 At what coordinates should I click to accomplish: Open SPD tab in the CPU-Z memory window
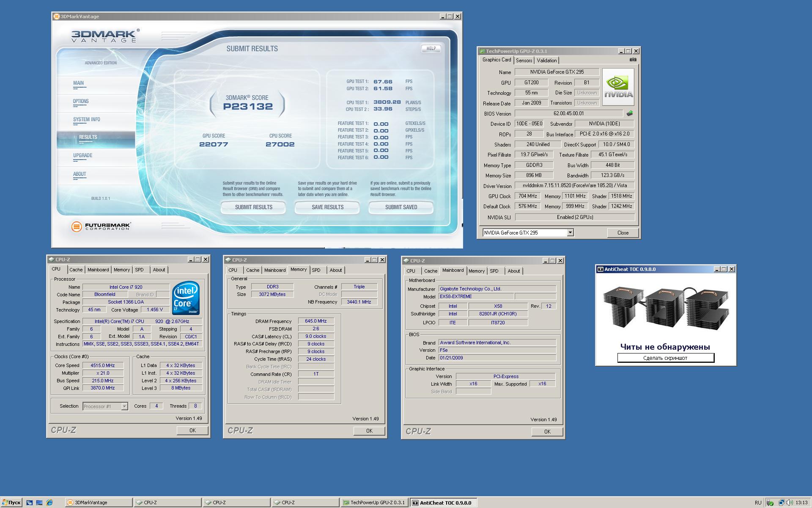point(316,270)
